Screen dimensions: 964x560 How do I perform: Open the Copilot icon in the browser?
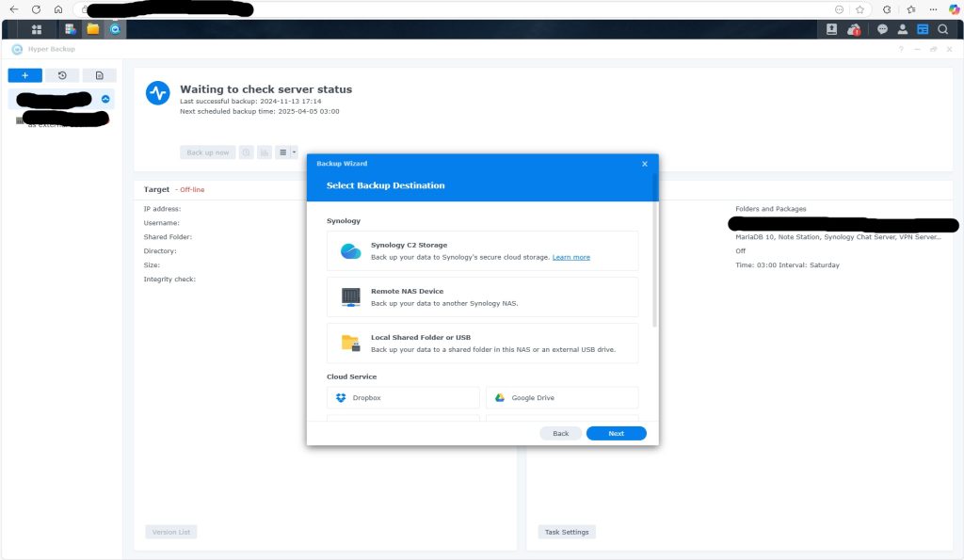pyautogui.click(x=955, y=9)
